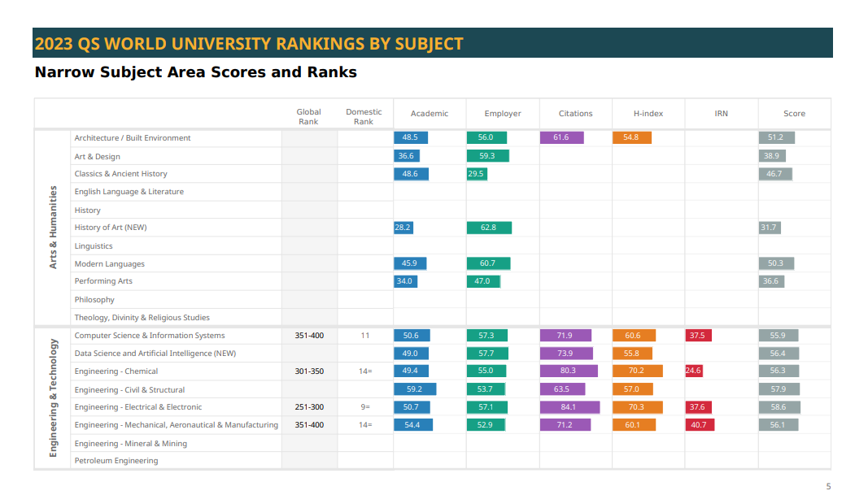Click the Architecture / Built Environment row label
Viewport: 868px width, 495px height.
point(133,138)
